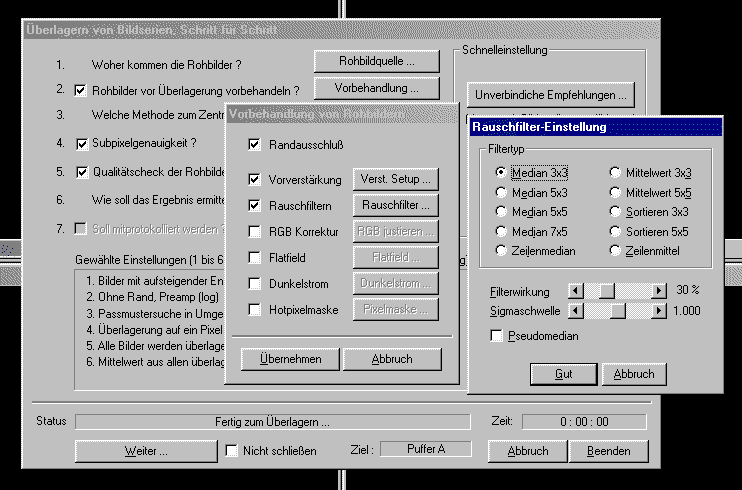Click the Gut button
Image resolution: width=742 pixels, height=490 pixels.
pos(563,374)
